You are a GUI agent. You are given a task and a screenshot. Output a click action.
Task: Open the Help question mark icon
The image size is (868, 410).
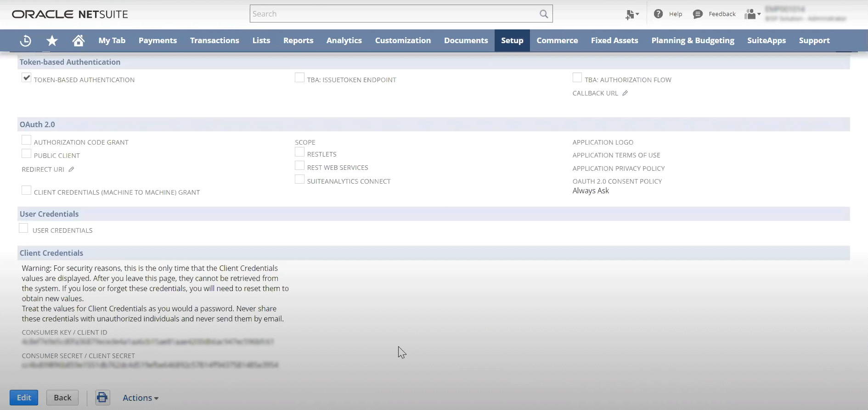(658, 14)
